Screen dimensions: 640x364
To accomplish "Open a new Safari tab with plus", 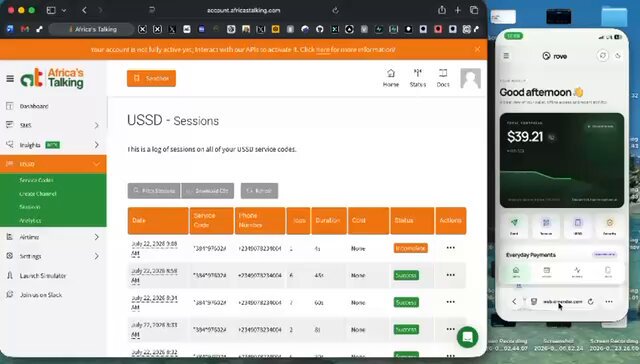I will coord(458,10).
